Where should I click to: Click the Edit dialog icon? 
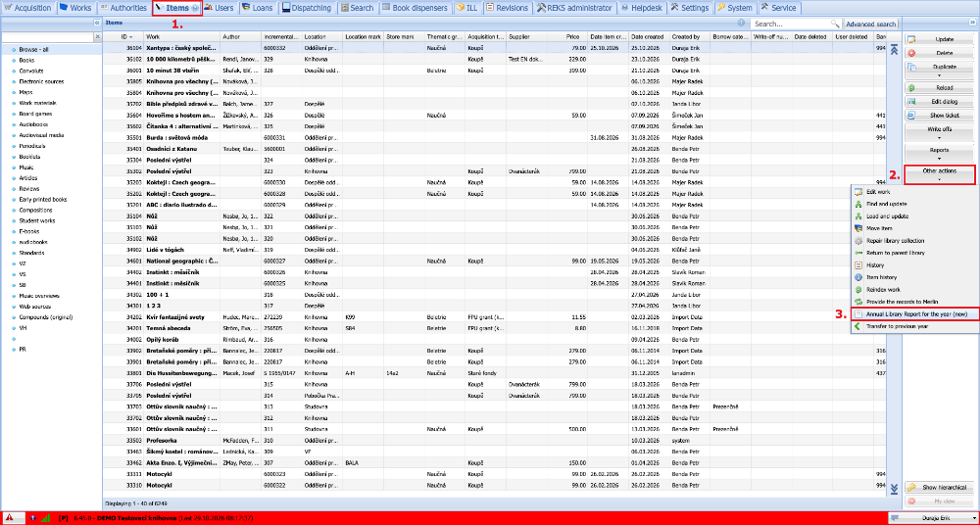tap(911, 102)
